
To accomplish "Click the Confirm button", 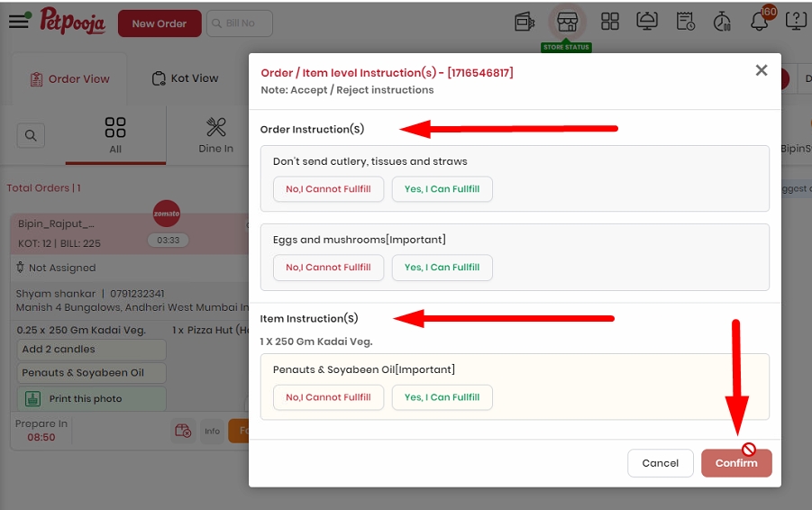I will click(736, 463).
